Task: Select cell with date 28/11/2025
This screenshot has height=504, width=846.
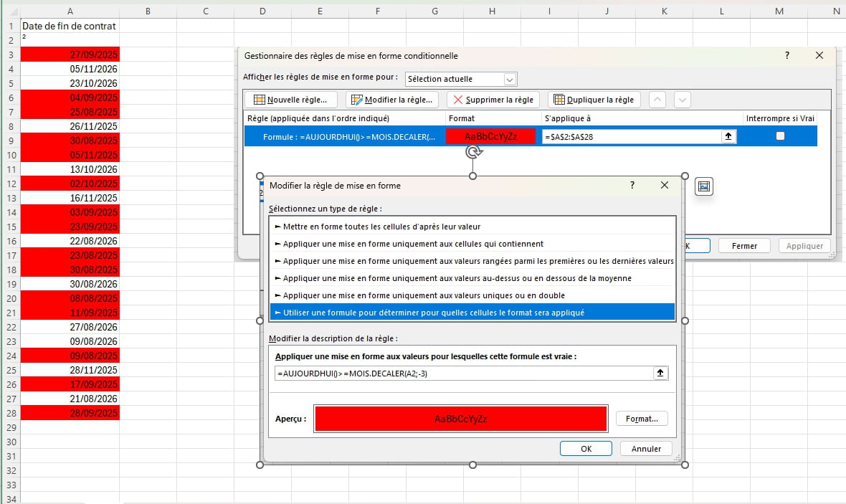Action: coord(70,370)
